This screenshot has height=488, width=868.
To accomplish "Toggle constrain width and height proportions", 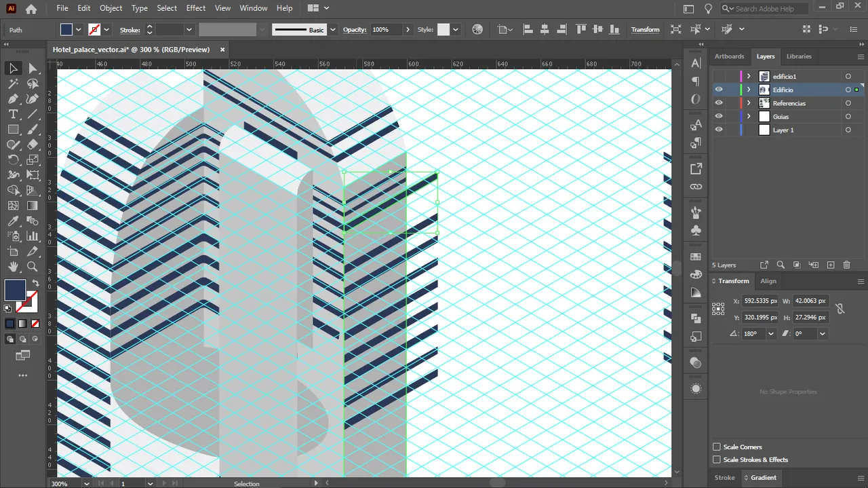I will click(840, 309).
